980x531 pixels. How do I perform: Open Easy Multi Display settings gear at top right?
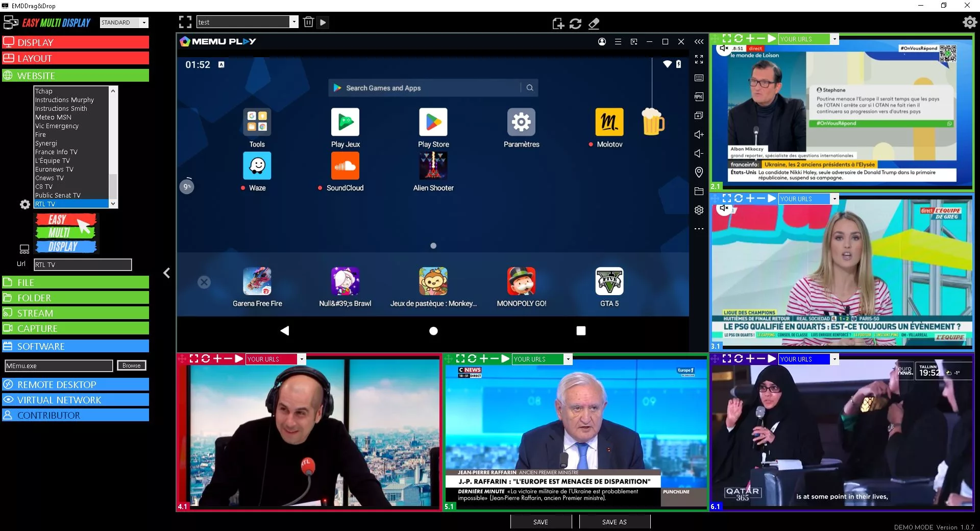tap(969, 22)
